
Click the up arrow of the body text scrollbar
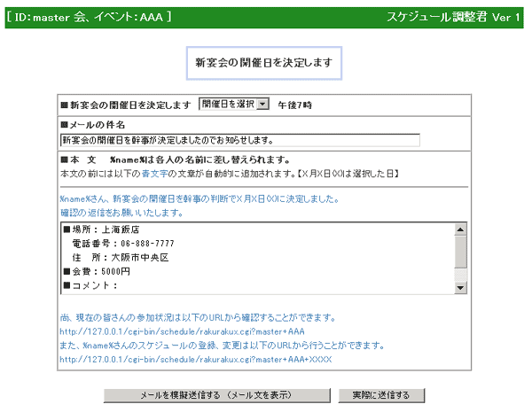pyautogui.click(x=460, y=229)
